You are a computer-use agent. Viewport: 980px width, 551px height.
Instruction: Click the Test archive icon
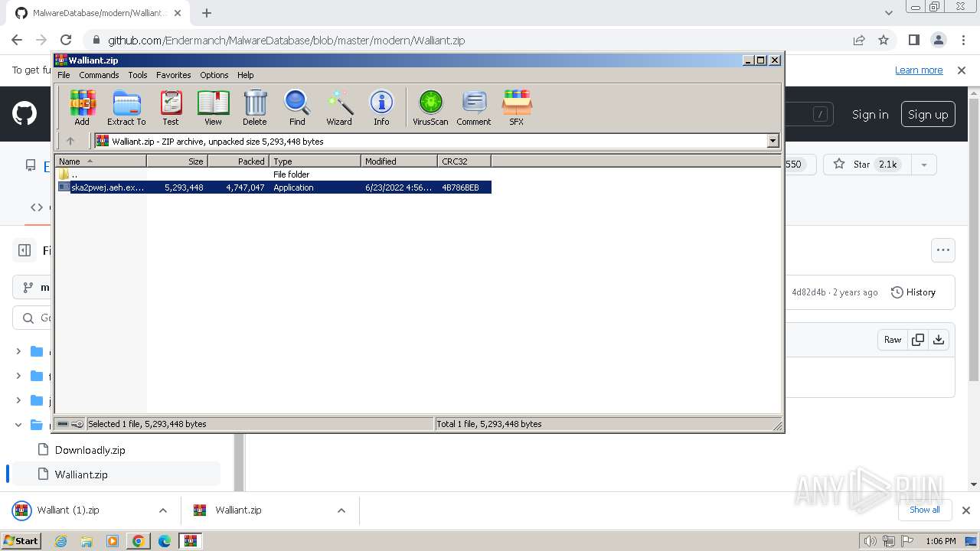[x=171, y=108]
